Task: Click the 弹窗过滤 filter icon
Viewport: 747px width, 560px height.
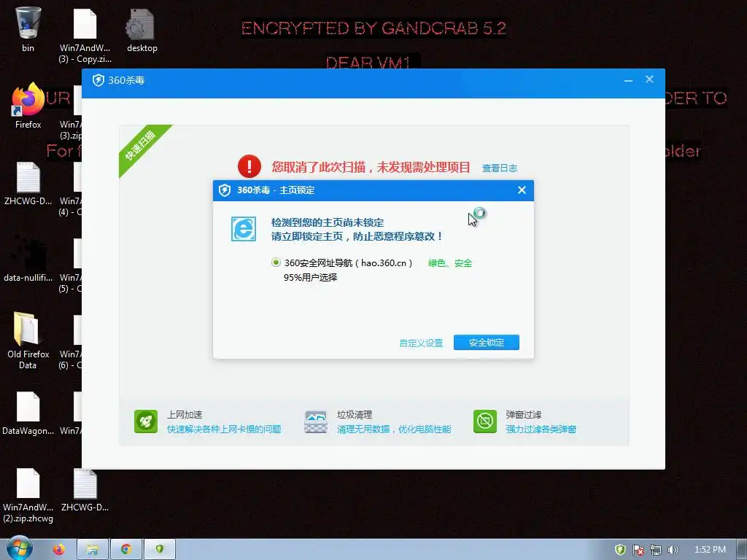Action: tap(485, 421)
